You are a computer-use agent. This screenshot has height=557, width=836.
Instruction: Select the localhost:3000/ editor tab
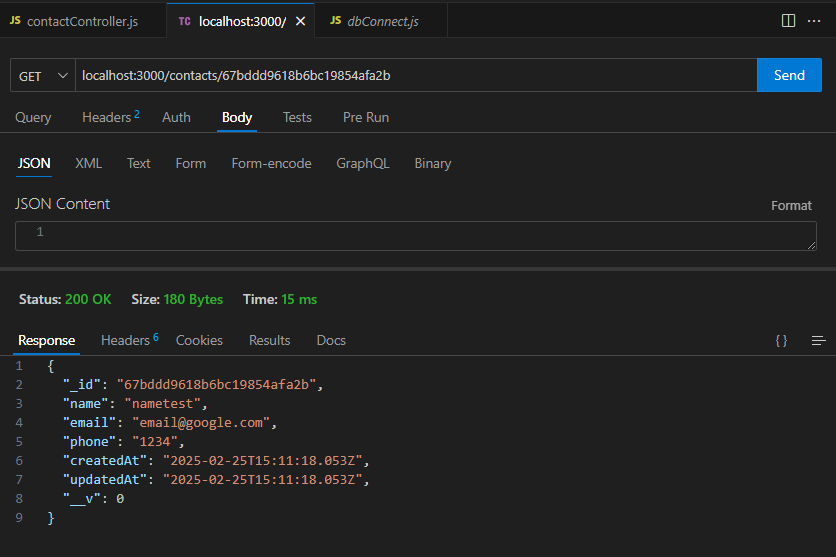click(240, 21)
